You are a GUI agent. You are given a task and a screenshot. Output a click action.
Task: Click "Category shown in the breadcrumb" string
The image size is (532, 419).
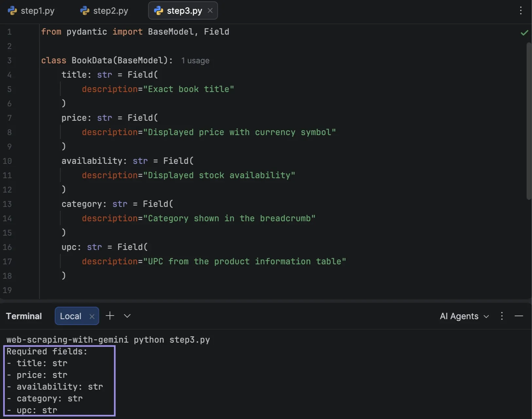click(229, 218)
